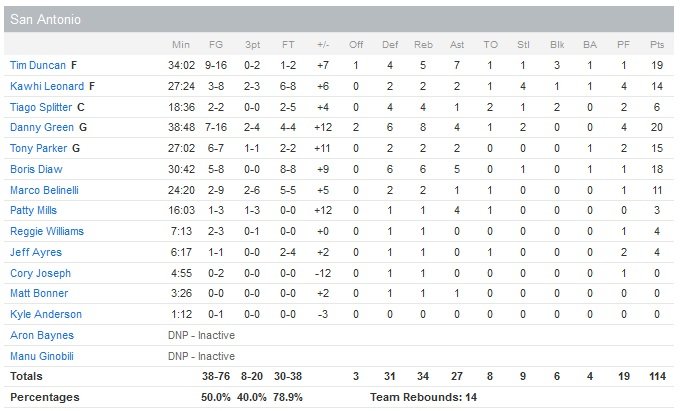Screen dimensions: 680x411
Task: Click the Kawhi Leonard player link
Action: pyautogui.click(x=46, y=86)
